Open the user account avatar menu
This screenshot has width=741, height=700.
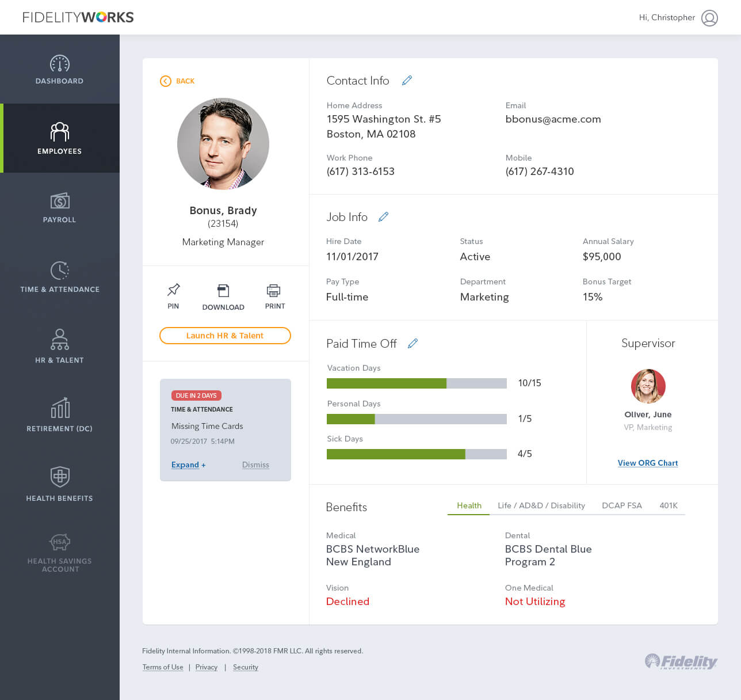tap(709, 18)
